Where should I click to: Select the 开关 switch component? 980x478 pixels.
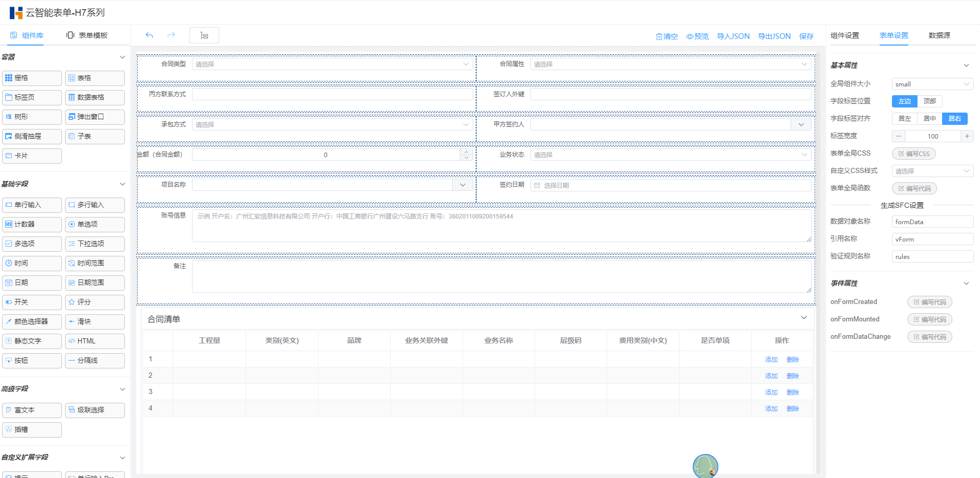(x=32, y=302)
